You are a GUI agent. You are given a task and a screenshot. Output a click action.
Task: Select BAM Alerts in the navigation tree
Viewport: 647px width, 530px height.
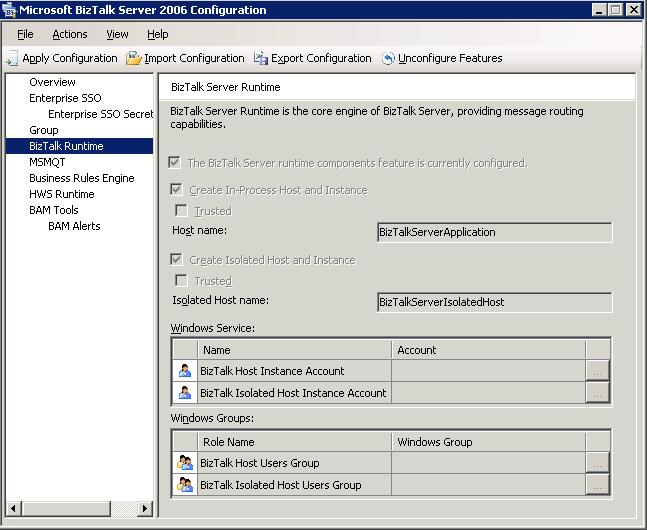point(74,226)
